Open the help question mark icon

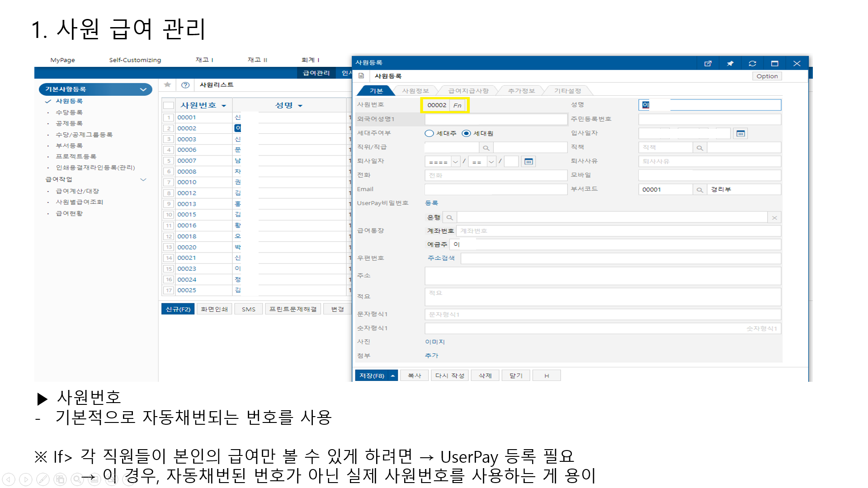[x=185, y=85]
